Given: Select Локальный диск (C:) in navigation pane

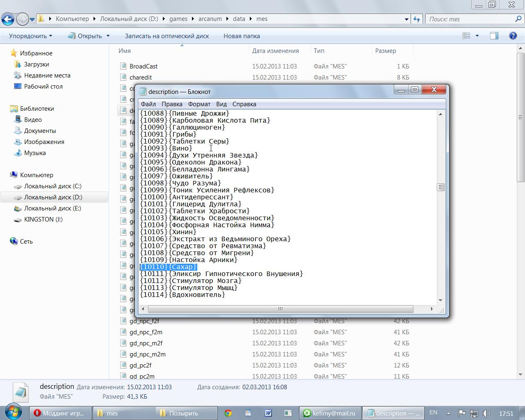Looking at the screenshot, I should point(52,186).
